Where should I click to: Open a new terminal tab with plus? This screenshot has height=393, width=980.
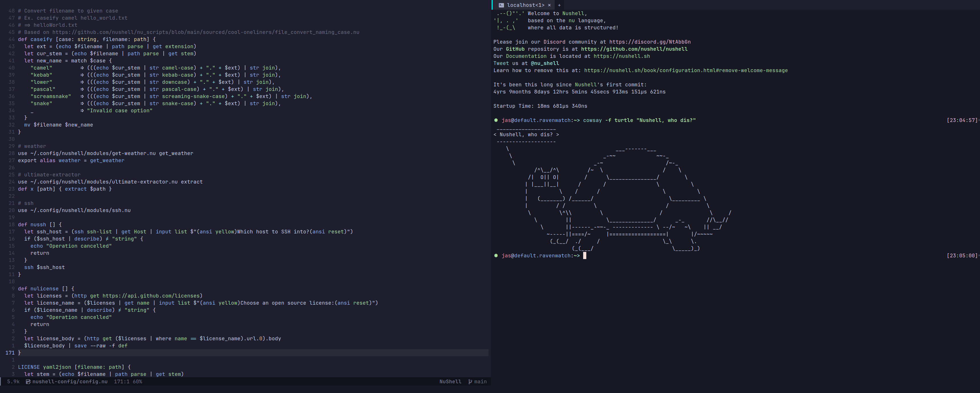coord(559,5)
